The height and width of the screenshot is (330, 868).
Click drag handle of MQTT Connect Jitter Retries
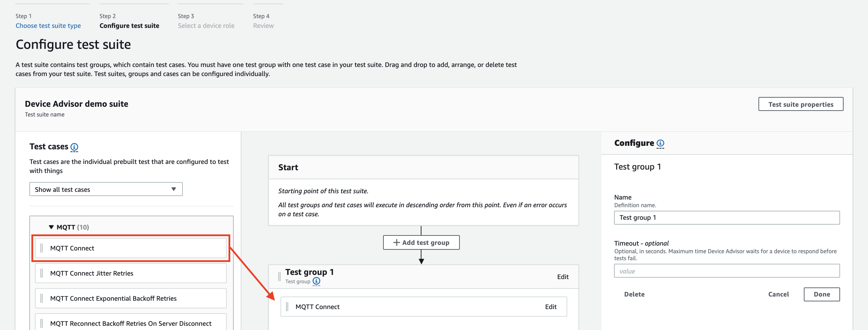click(x=42, y=273)
